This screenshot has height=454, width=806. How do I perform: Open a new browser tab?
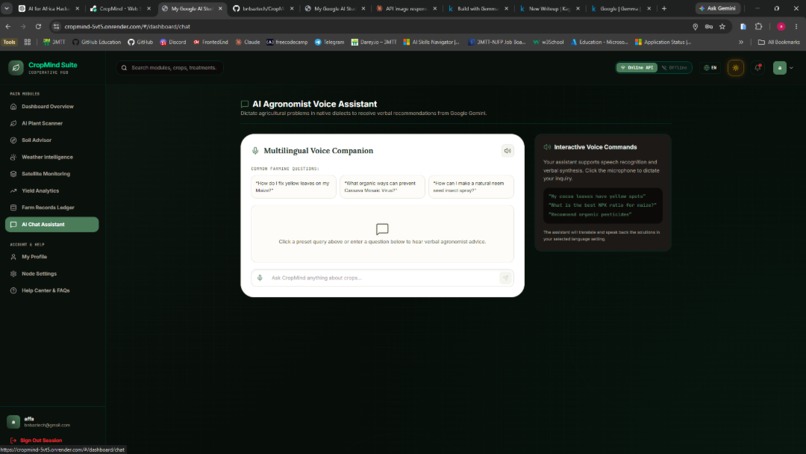(x=664, y=8)
